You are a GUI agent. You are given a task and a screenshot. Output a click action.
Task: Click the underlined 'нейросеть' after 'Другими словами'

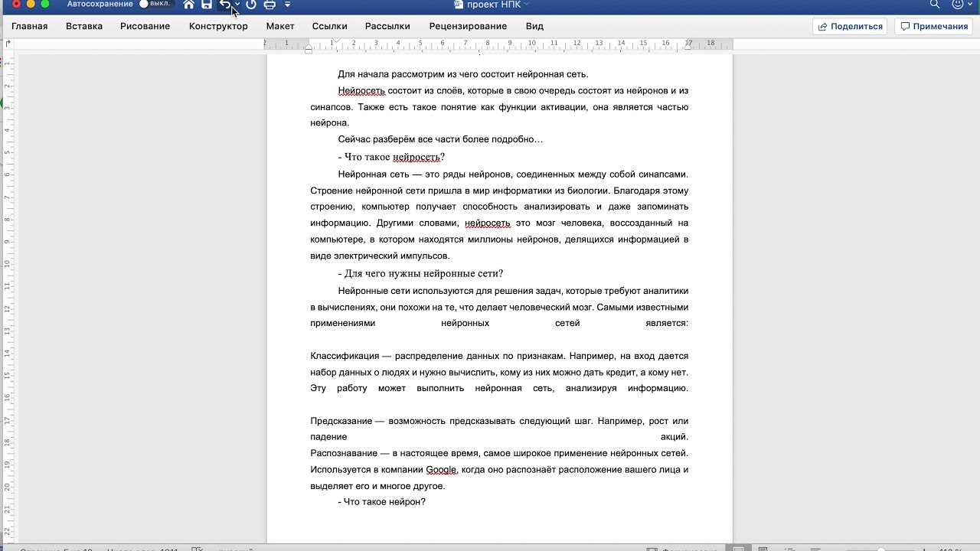tap(487, 223)
